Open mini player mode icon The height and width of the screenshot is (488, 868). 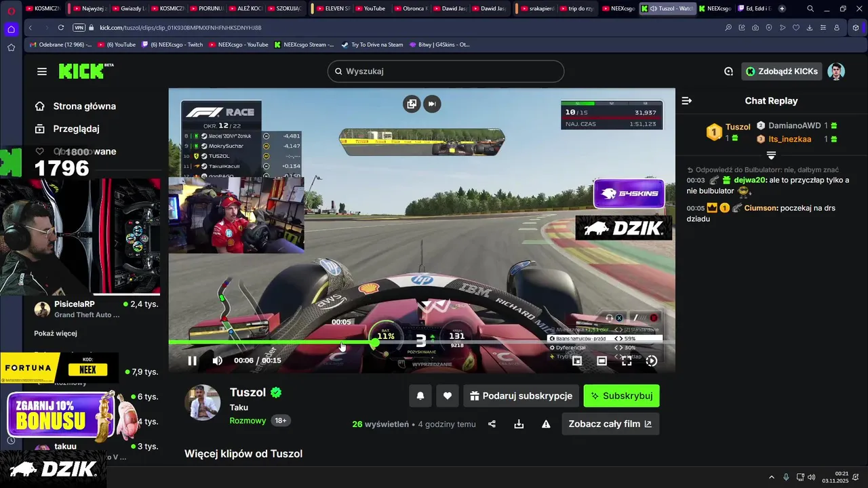click(x=577, y=361)
